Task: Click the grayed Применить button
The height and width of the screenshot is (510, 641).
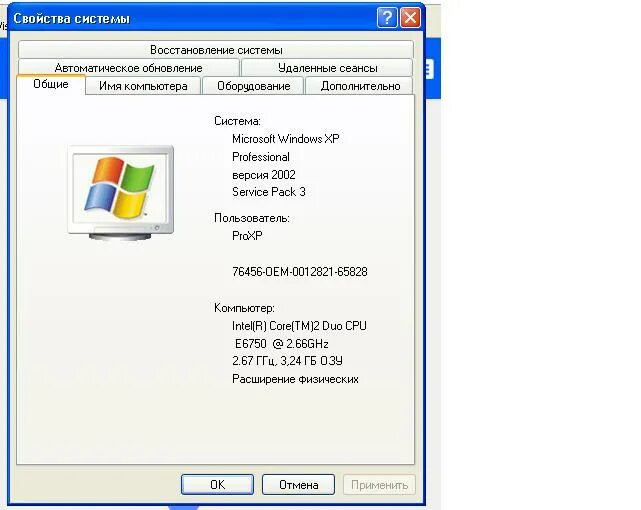Action: pos(379,484)
